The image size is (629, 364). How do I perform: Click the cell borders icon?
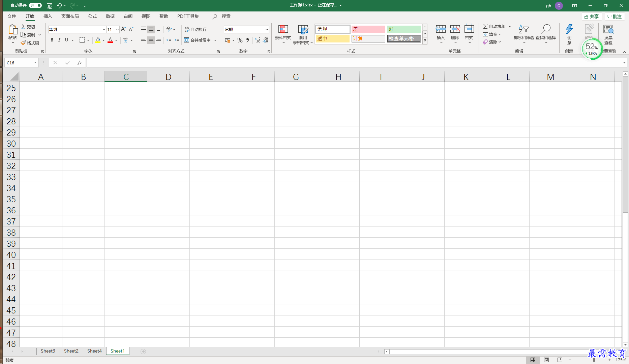pos(82,40)
